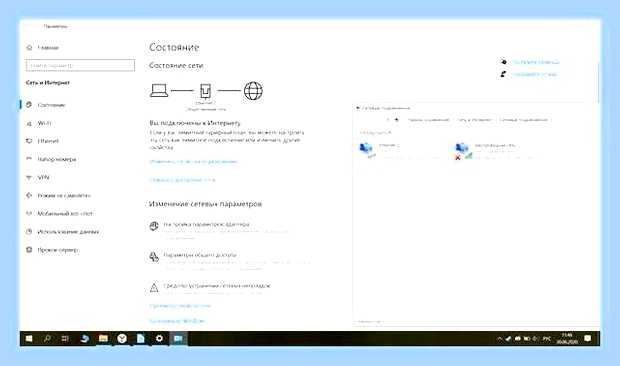Viewport: 620px width, 366px height.
Task: Click up arrow in Network Connections window
Action: [397, 119]
